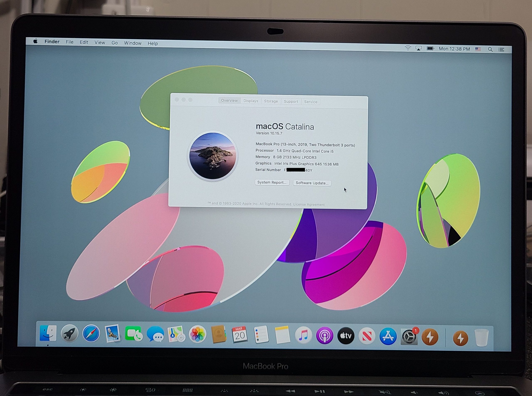Launch the Music app
This screenshot has width=532, height=396.
point(303,335)
